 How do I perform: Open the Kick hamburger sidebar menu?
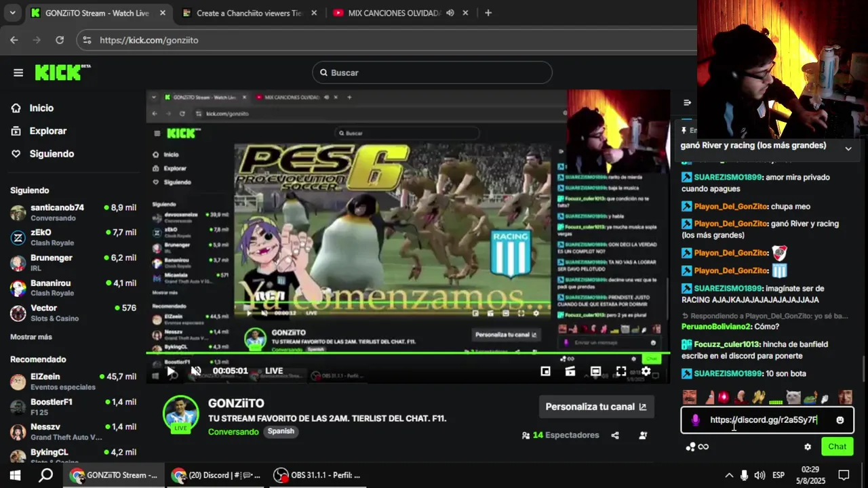click(18, 73)
